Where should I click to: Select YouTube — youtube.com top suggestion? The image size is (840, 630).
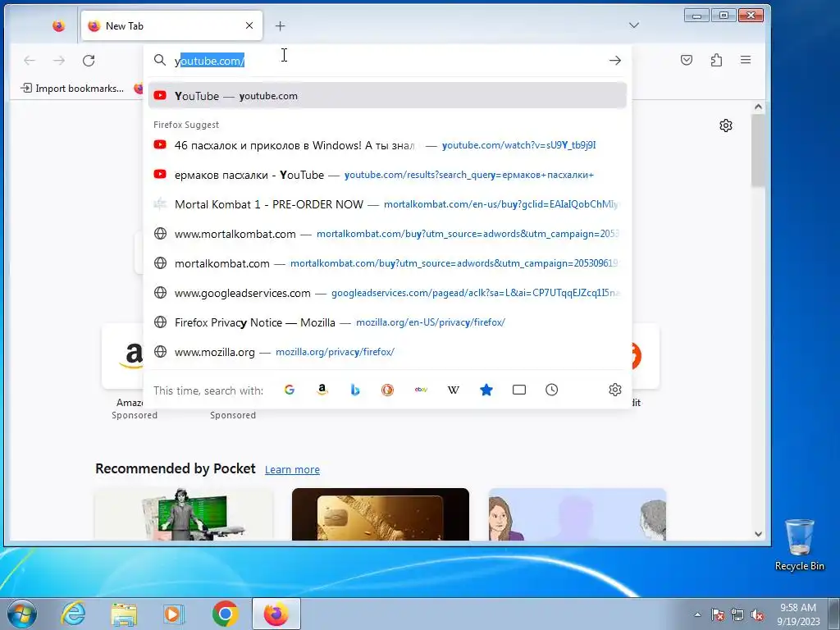point(387,96)
